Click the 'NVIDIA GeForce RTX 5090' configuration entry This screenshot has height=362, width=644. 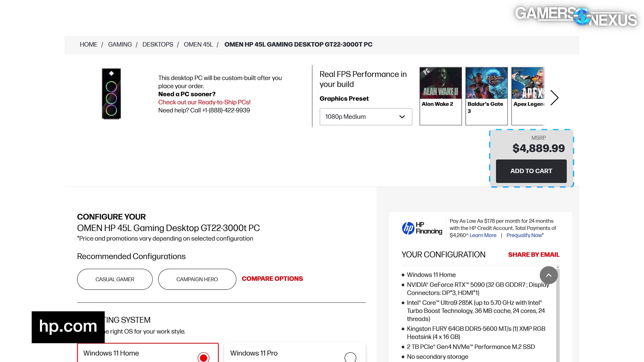(478, 289)
